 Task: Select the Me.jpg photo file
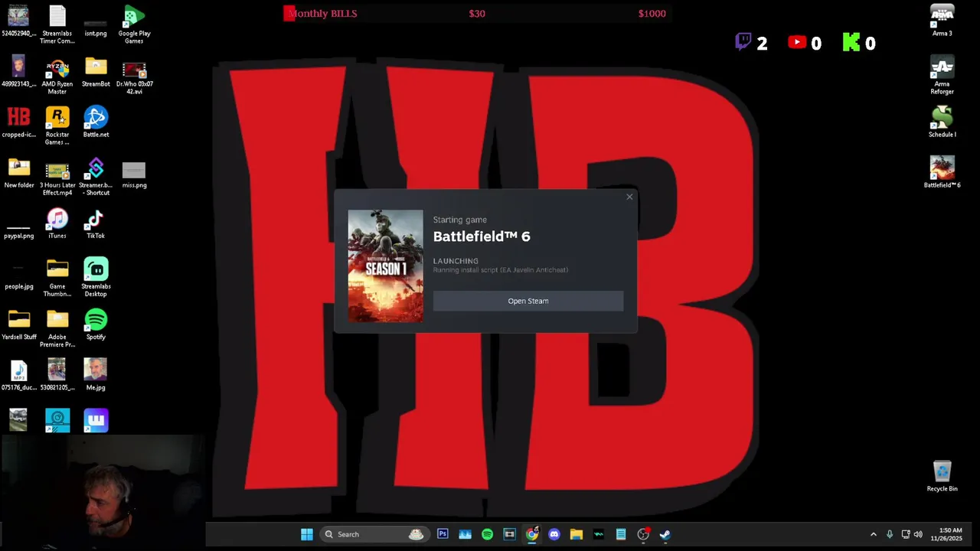[96, 375]
